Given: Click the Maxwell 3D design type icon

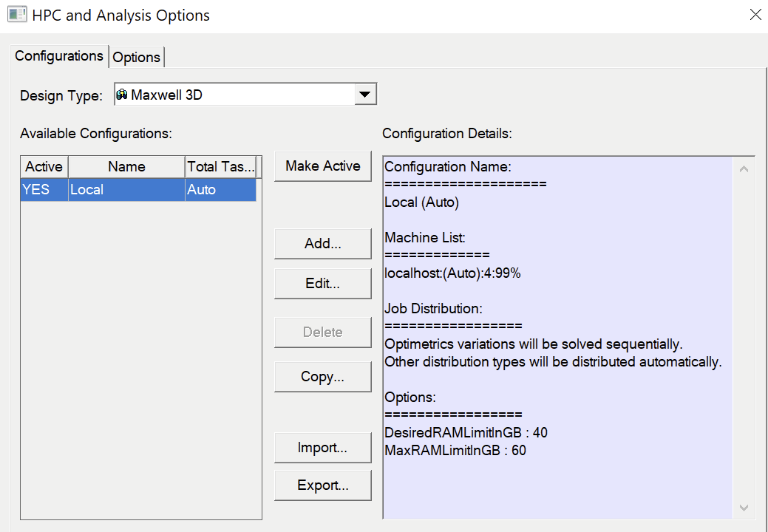Looking at the screenshot, I should coord(122,94).
